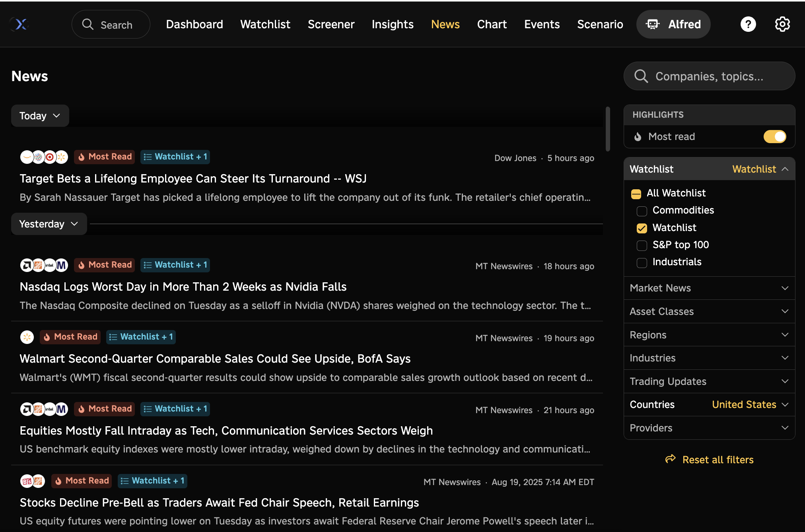The image size is (805, 532).
Task: Click the summary text under the Walmart headline
Action: 306,377
